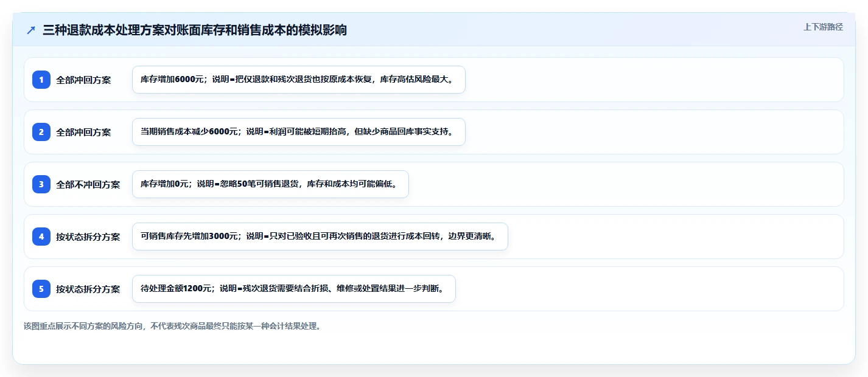Click the 全部不冲回方案 label
868x377 pixels.
coord(88,184)
